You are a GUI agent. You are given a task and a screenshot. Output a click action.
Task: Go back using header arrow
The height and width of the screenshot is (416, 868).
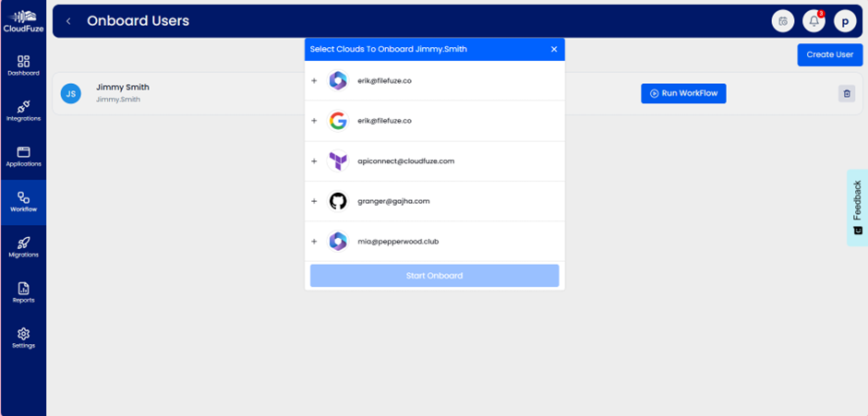(68, 21)
